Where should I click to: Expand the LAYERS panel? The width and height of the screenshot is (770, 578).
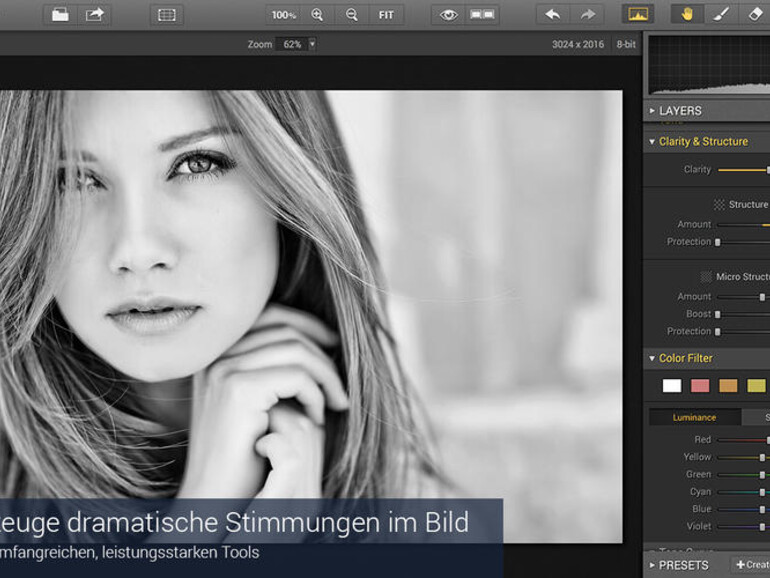pyautogui.click(x=680, y=111)
